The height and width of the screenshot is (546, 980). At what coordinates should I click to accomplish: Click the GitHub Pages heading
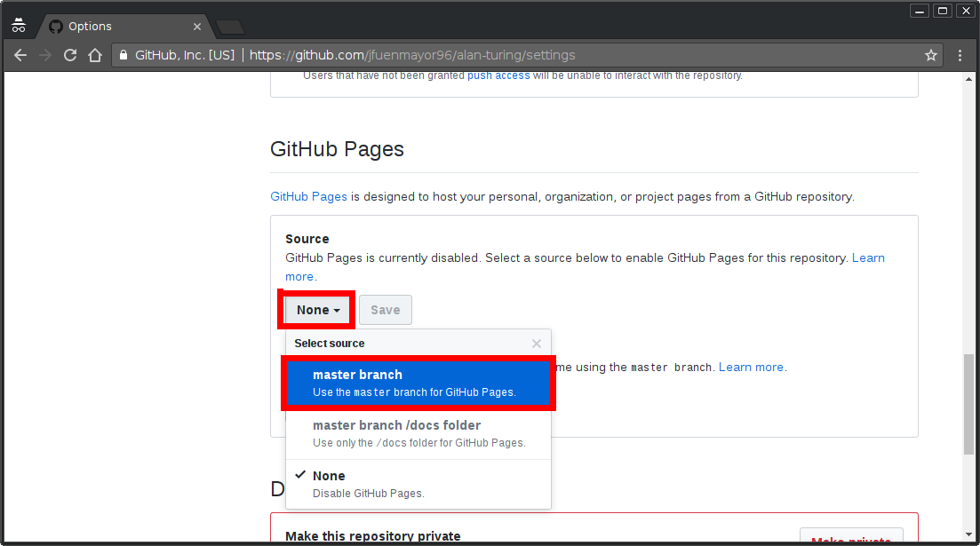click(337, 149)
